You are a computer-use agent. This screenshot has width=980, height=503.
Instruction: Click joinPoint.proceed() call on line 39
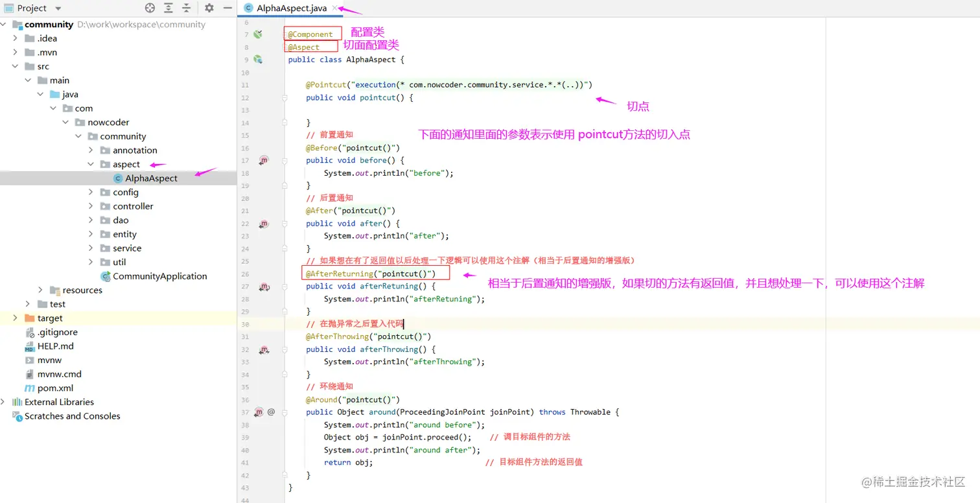[427, 437]
